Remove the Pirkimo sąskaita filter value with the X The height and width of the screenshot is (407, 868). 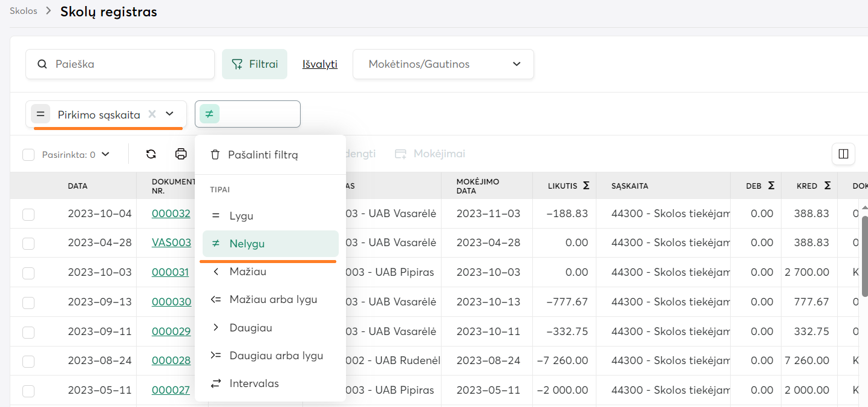click(152, 114)
